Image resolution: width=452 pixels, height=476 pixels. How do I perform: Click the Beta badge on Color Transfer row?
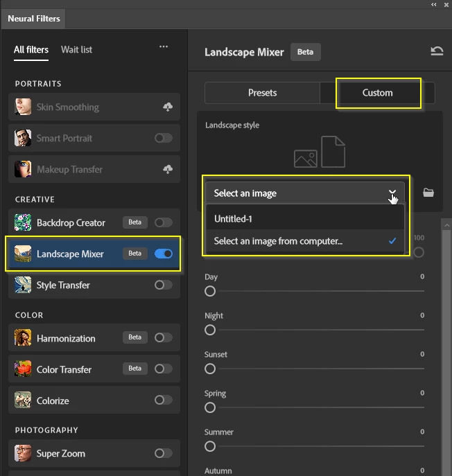coord(135,368)
